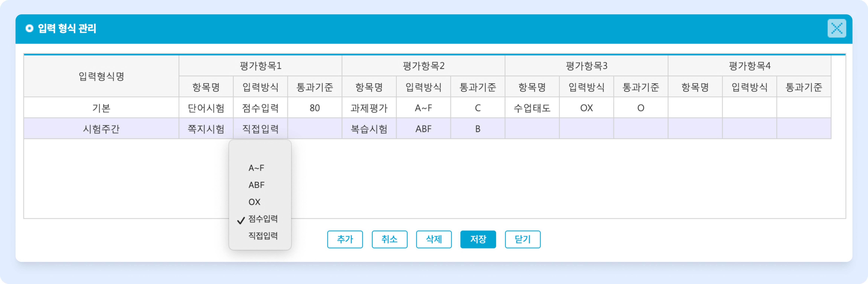Viewport: 868px width, 284px height.
Task: Click the 닫기 button
Action: pos(522,239)
